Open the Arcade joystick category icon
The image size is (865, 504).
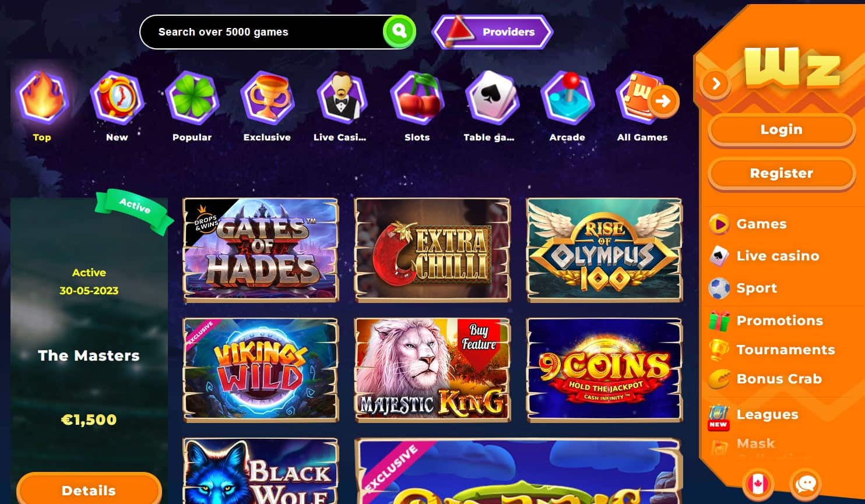[x=567, y=98]
